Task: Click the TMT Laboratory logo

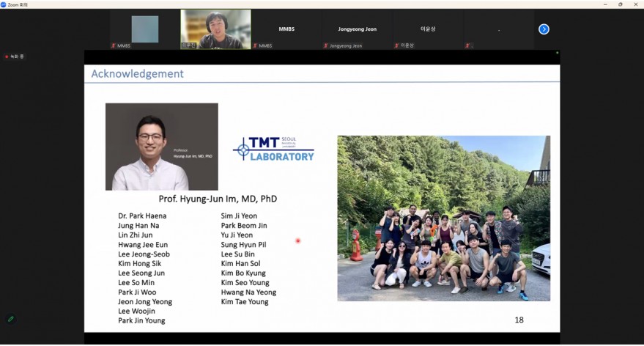Action: (273, 148)
